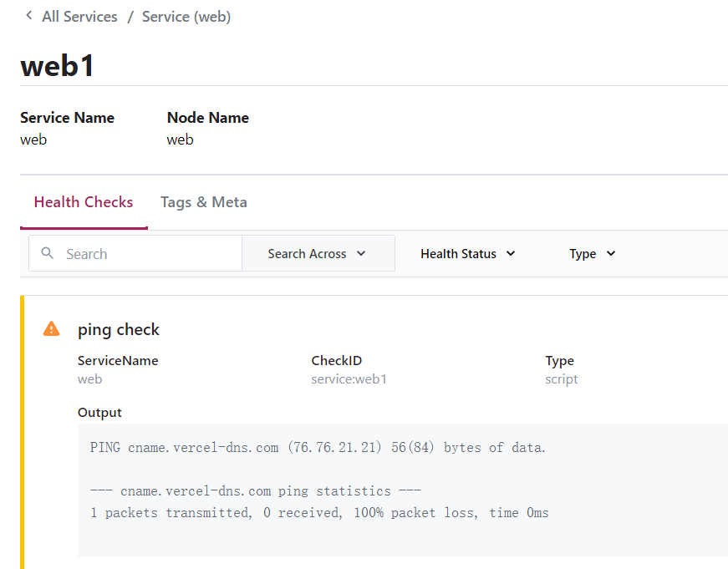Click the web1 page heading
The image size is (728, 569).
point(58,65)
